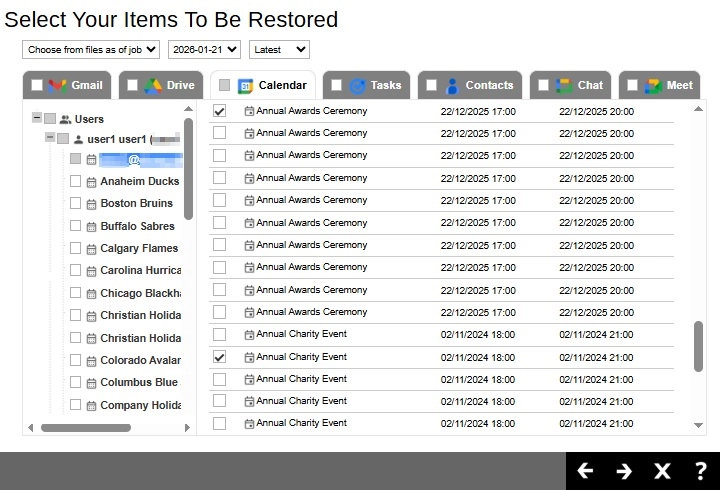
Task: Open the 2026-01-21 date dropdown
Action: tap(204, 49)
